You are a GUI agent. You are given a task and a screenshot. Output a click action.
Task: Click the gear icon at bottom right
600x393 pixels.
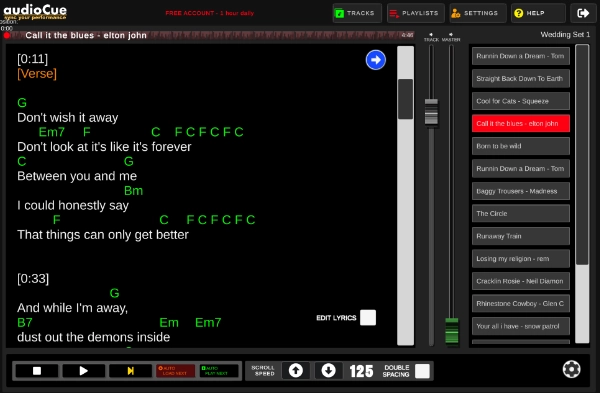[571, 369]
